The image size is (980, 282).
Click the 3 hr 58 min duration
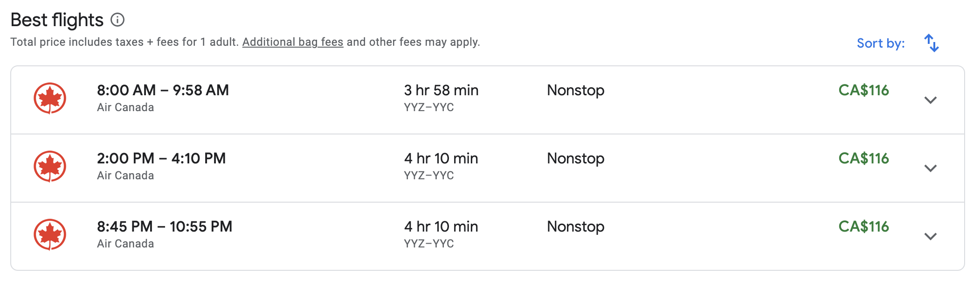pyautogui.click(x=441, y=90)
